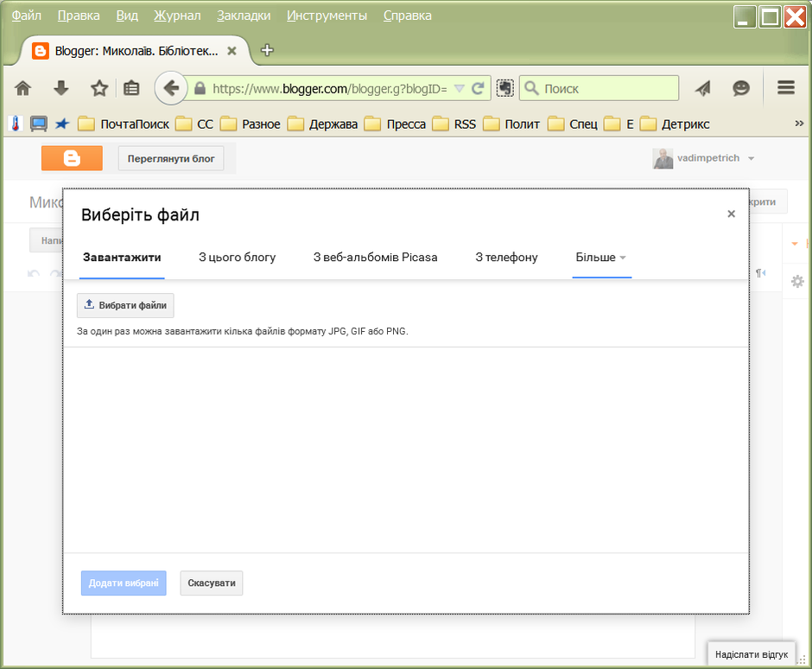The height and width of the screenshot is (669, 812).
Task: Click the blue star bookmark icon
Action: [x=62, y=124]
